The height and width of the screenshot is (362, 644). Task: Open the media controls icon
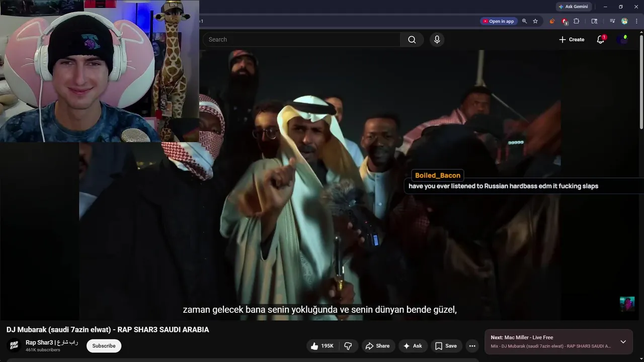click(612, 21)
